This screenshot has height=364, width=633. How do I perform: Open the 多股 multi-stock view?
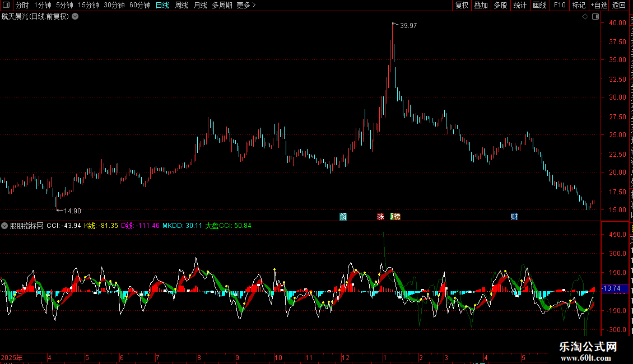tap(500, 5)
